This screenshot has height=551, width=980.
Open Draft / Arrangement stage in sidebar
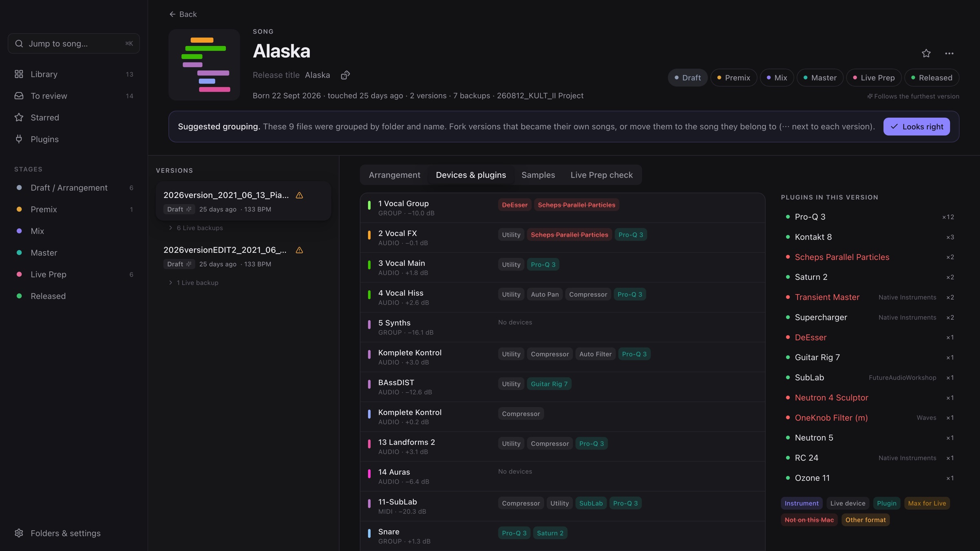pyautogui.click(x=74, y=188)
